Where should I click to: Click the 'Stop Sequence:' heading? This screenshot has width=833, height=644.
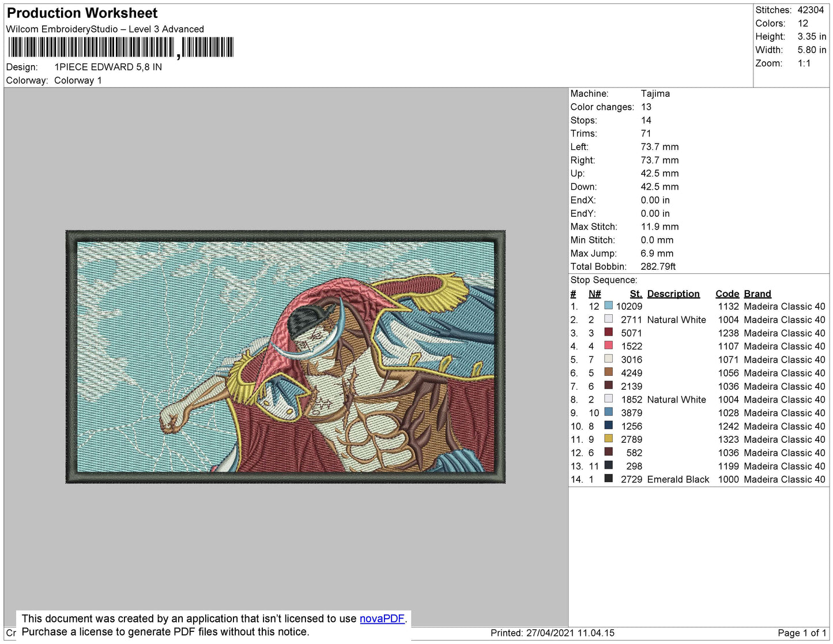[x=604, y=280]
